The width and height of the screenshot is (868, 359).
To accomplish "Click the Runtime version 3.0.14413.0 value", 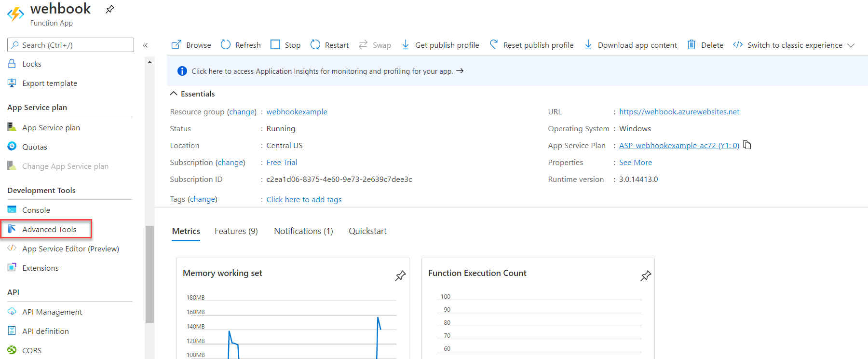I will [x=638, y=179].
